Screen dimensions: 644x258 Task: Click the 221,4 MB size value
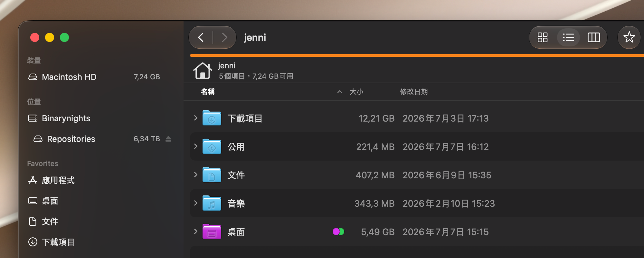[375, 147]
